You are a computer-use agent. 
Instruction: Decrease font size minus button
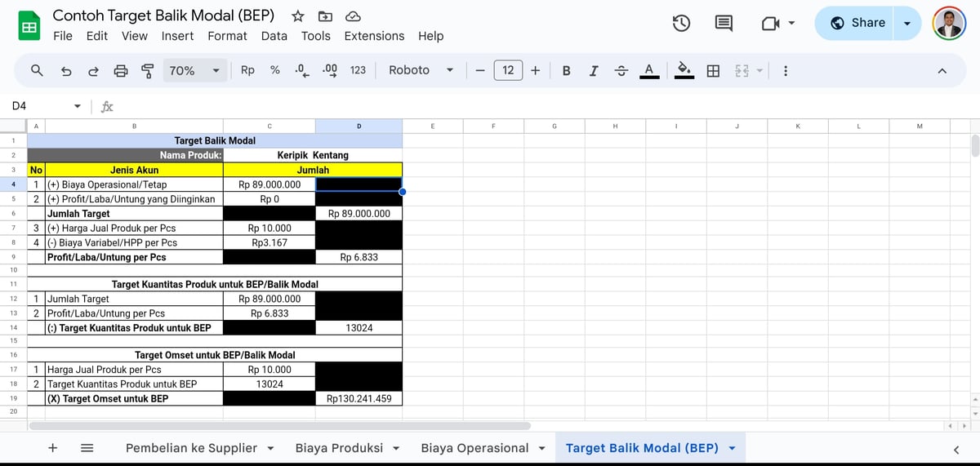coord(480,70)
